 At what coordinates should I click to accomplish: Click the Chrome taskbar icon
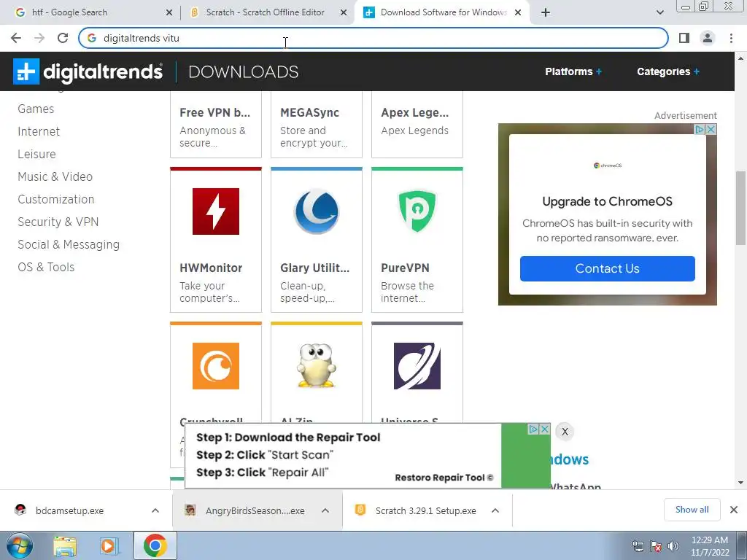[x=155, y=545]
